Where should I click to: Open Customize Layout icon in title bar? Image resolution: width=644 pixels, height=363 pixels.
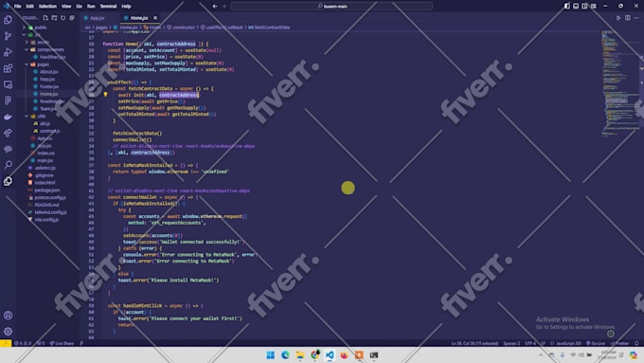pos(594,7)
